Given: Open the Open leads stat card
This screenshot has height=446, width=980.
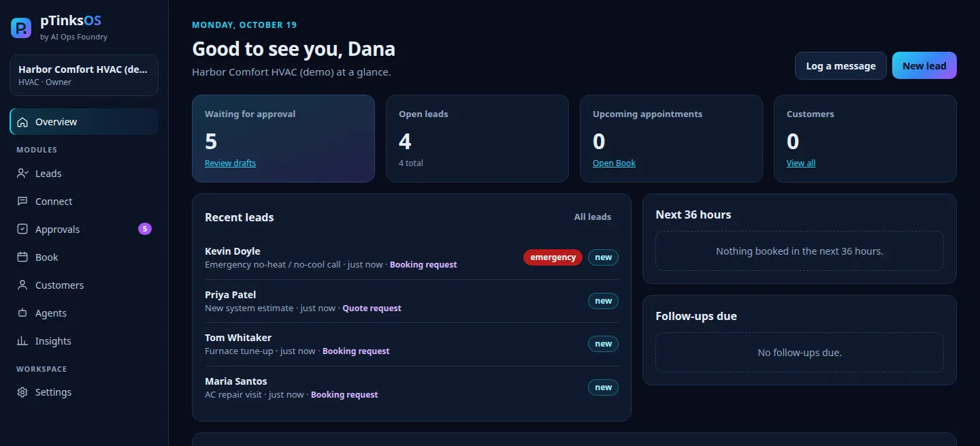Looking at the screenshot, I should 477,138.
